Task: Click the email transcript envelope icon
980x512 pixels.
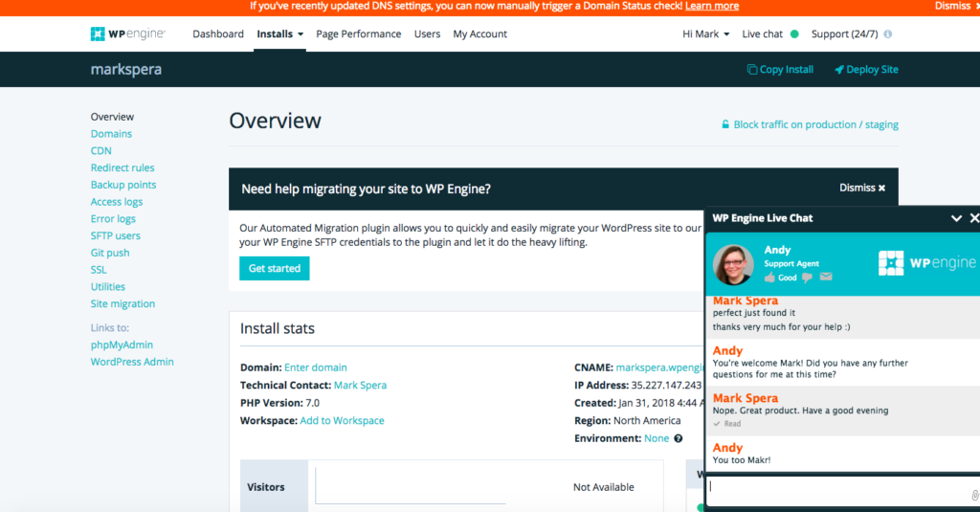Action: (x=826, y=277)
